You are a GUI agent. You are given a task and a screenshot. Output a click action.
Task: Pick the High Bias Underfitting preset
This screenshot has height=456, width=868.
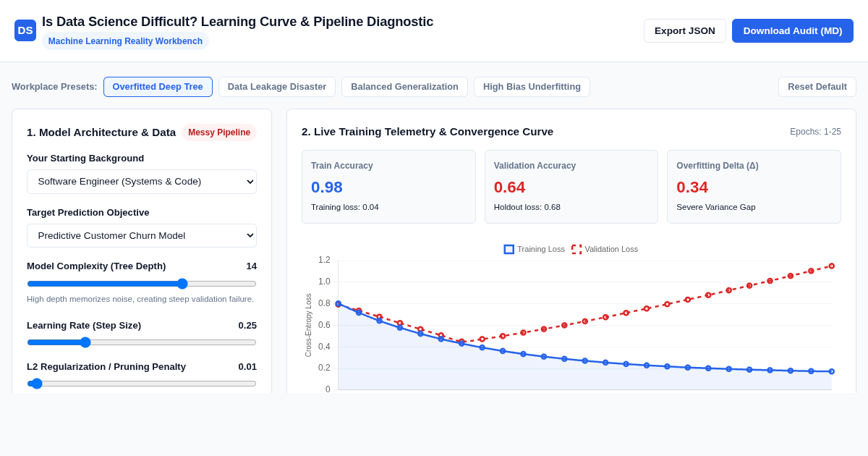click(532, 87)
